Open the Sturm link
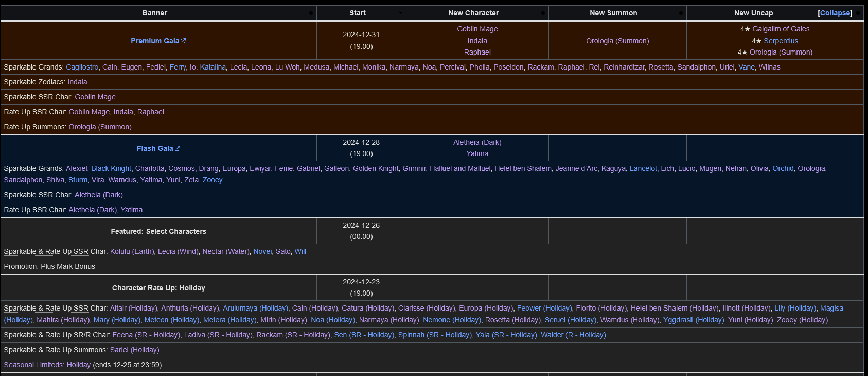Viewport: 868px width, 376px height. 78,180
